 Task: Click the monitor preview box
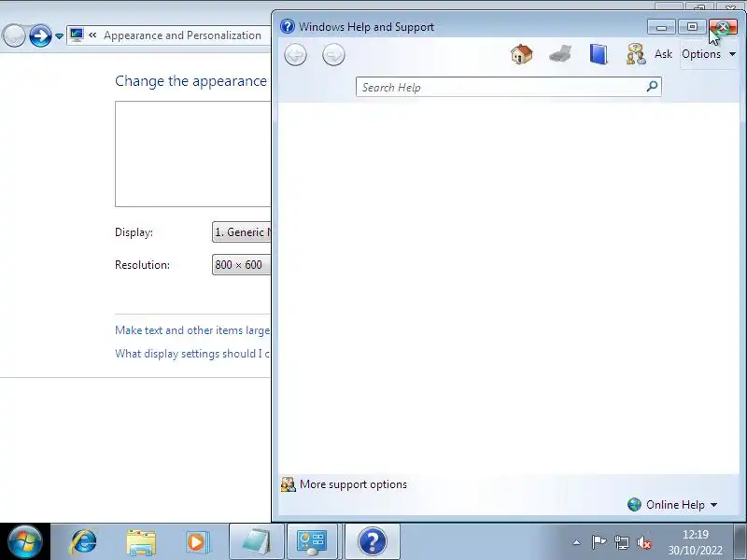193,154
